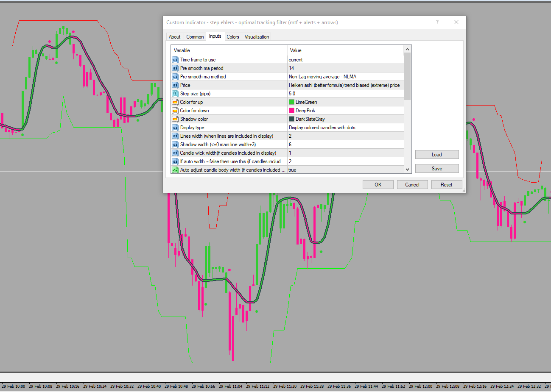Select the value 2 for If auto width = false
The image size is (551, 392).
(291, 161)
